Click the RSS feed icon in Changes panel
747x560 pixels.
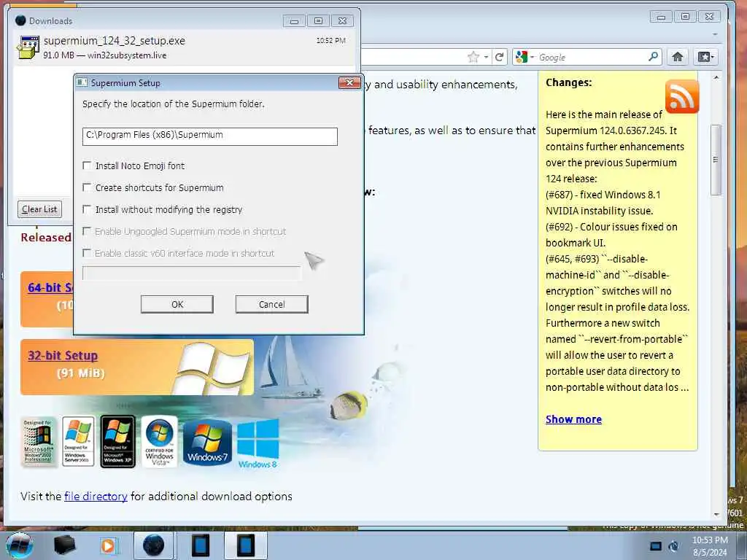(x=682, y=97)
